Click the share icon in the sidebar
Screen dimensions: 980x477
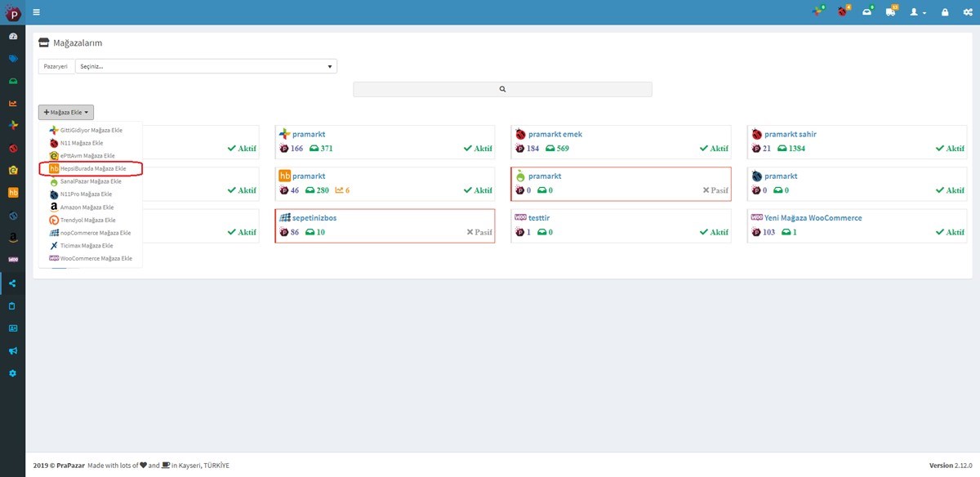(x=12, y=283)
